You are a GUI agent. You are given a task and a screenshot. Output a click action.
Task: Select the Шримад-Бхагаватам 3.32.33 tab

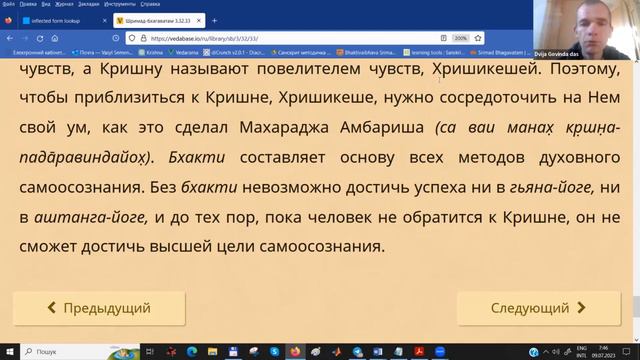(159, 20)
